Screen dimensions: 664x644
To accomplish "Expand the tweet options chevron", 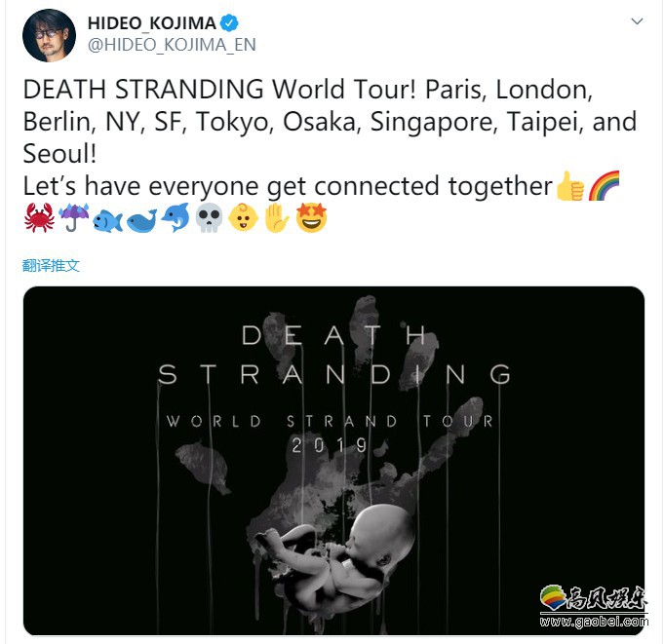I will click(637, 21).
